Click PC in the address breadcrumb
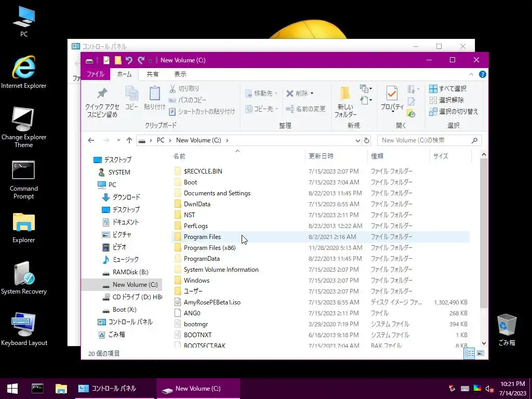The width and height of the screenshot is (532, 399). pyautogui.click(x=161, y=140)
